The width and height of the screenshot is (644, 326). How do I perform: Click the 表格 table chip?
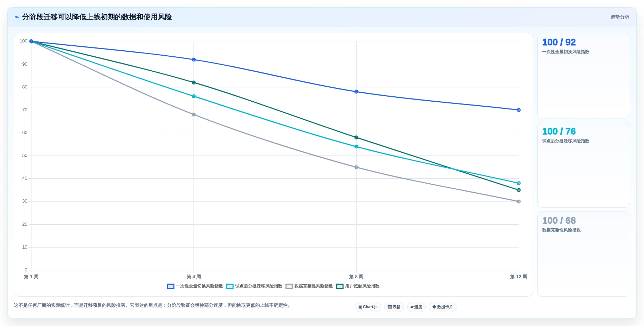[x=394, y=307]
